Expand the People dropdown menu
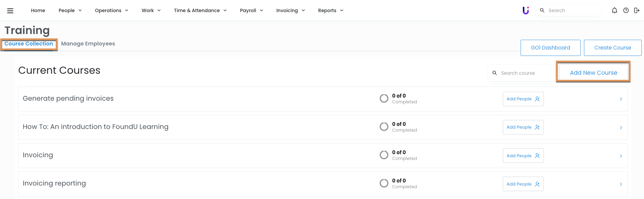The image size is (644, 199). pos(70,10)
